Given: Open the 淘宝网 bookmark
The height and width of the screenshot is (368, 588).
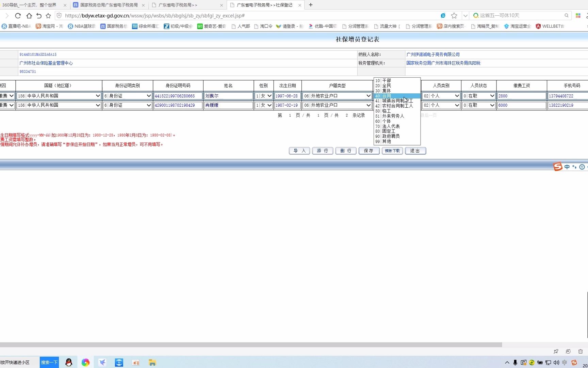Looking at the screenshot, I should click(49, 26).
